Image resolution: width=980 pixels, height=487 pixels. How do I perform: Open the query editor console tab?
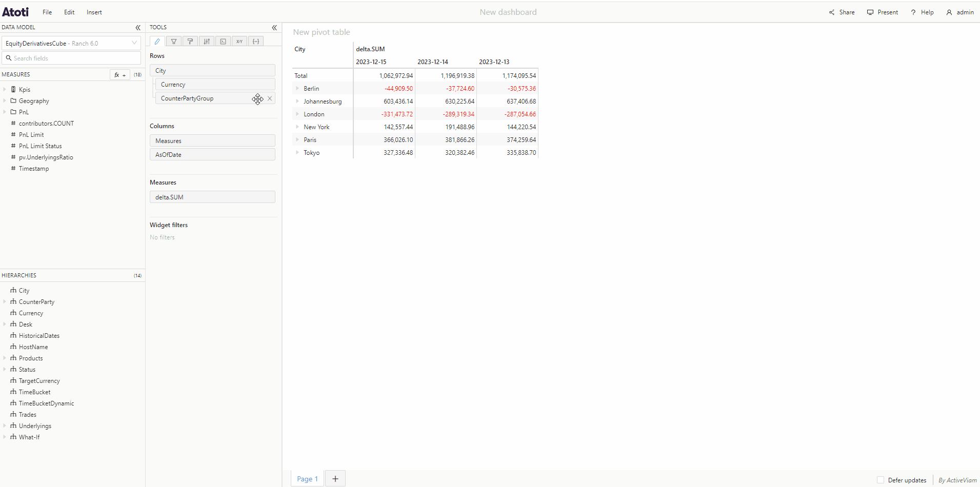223,42
